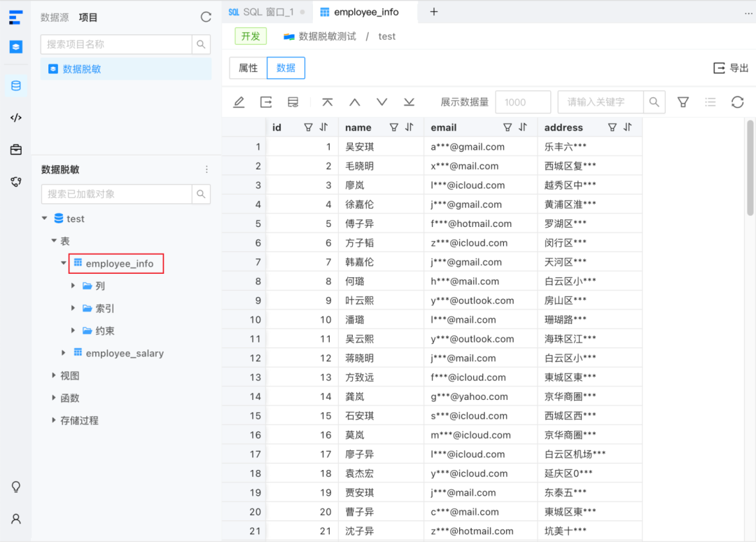Click the project name search magnifier
This screenshot has height=542, width=756.
(201, 44)
